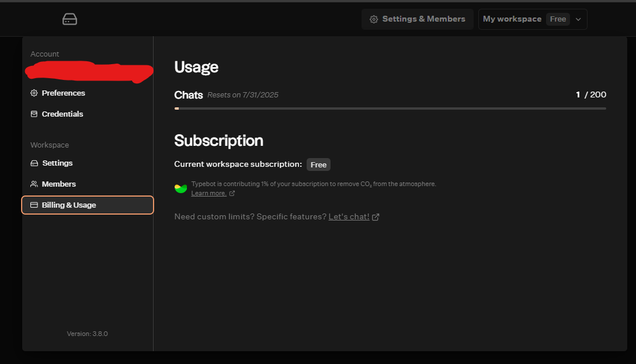Select Billing & Usage sidebar item
The height and width of the screenshot is (364, 636).
coord(88,205)
